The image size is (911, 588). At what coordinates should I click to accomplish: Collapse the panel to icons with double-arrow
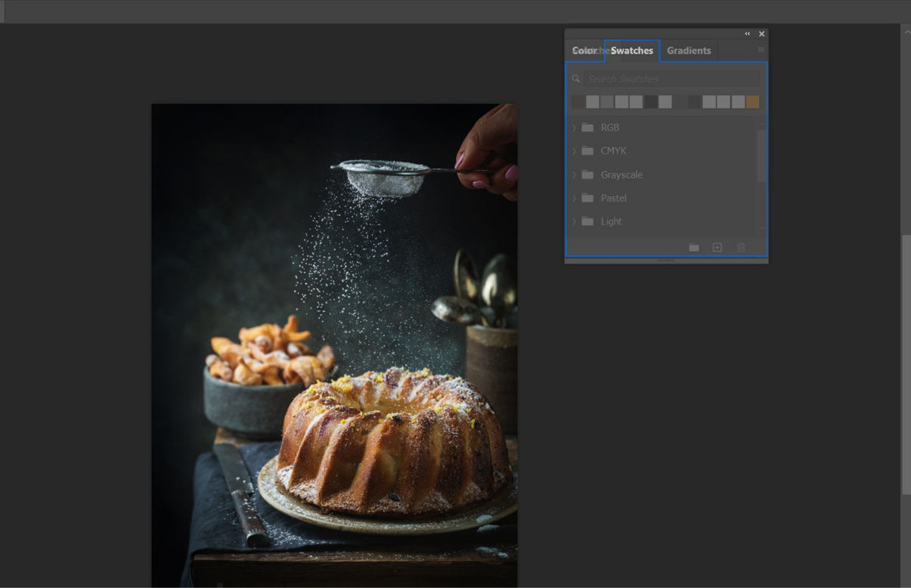pos(747,33)
